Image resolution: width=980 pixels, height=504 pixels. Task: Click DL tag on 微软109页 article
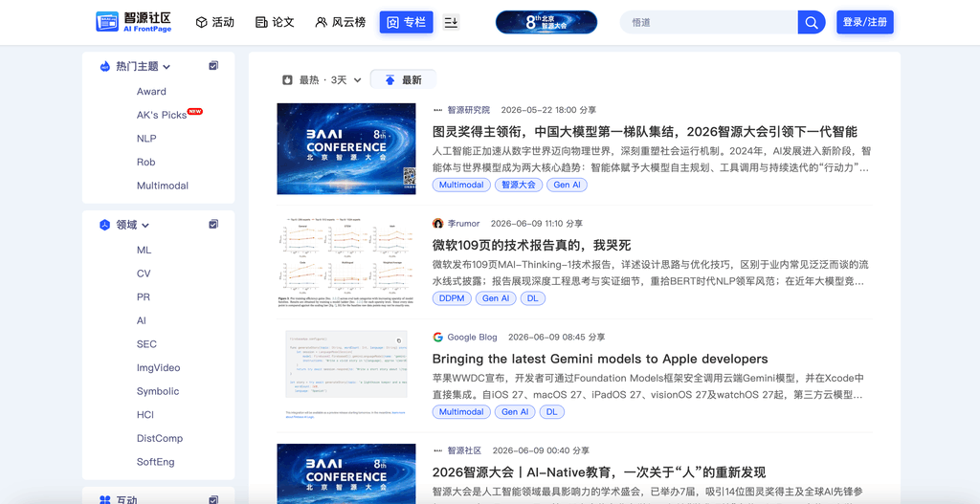tap(533, 298)
